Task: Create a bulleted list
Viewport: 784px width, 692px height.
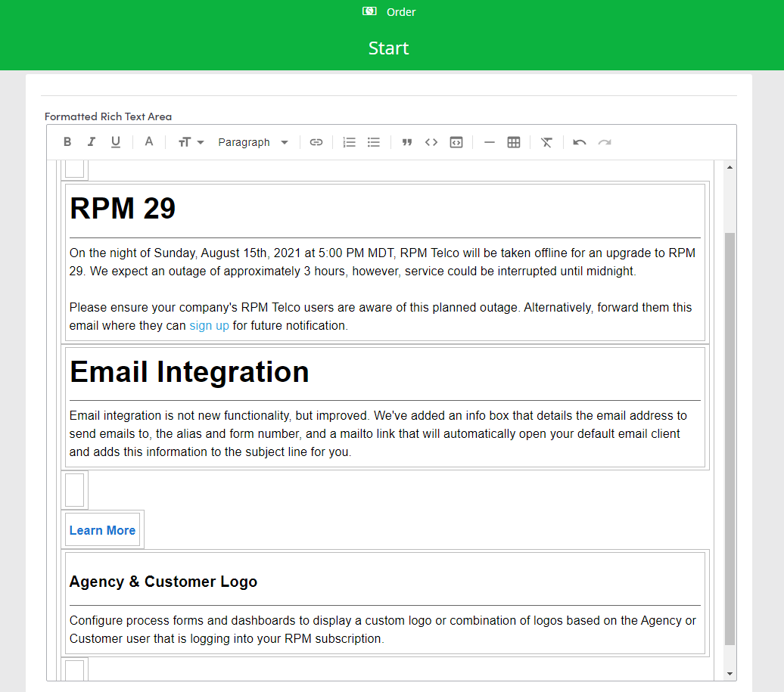Action: point(374,142)
